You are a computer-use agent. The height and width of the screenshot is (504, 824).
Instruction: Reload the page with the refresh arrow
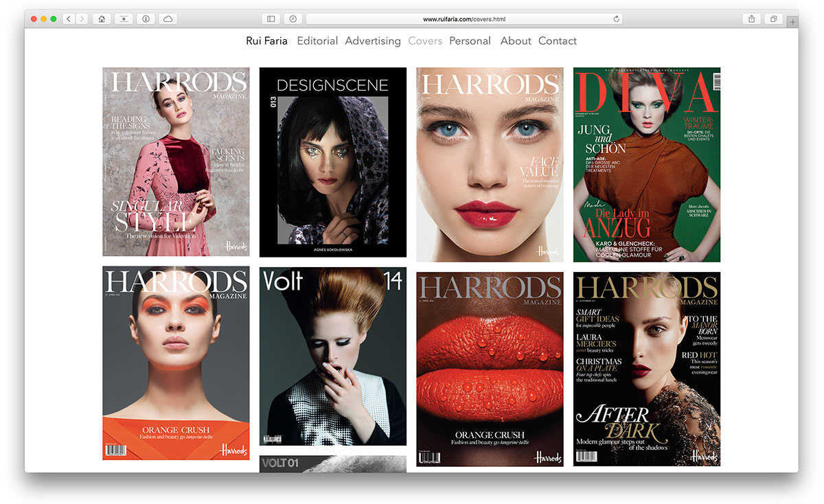pyautogui.click(x=616, y=19)
